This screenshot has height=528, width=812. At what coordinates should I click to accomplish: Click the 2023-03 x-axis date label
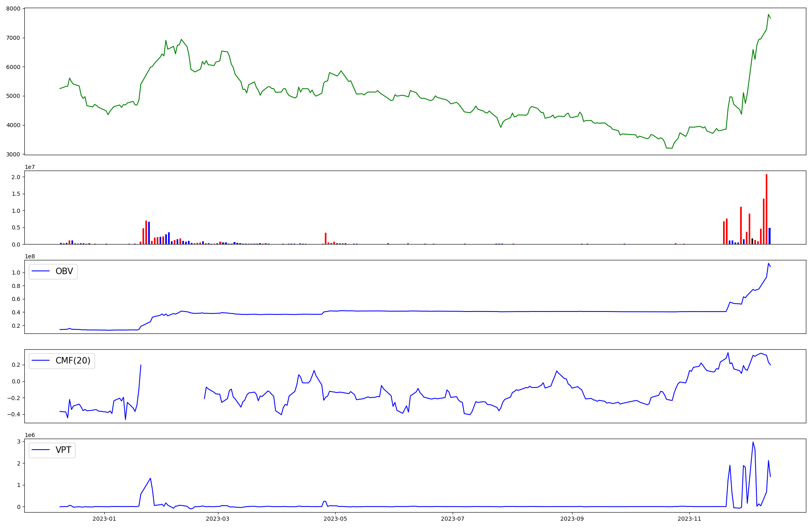pos(218,519)
